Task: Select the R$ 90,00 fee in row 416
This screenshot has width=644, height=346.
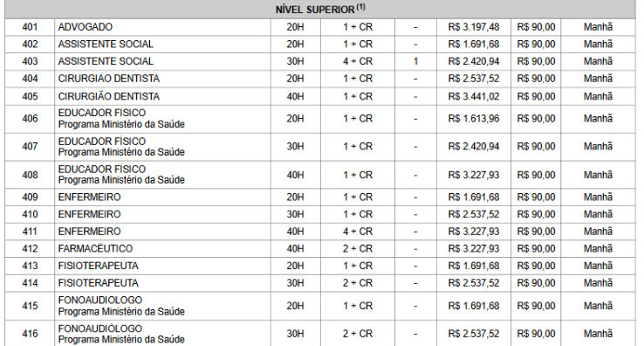Action: click(536, 334)
